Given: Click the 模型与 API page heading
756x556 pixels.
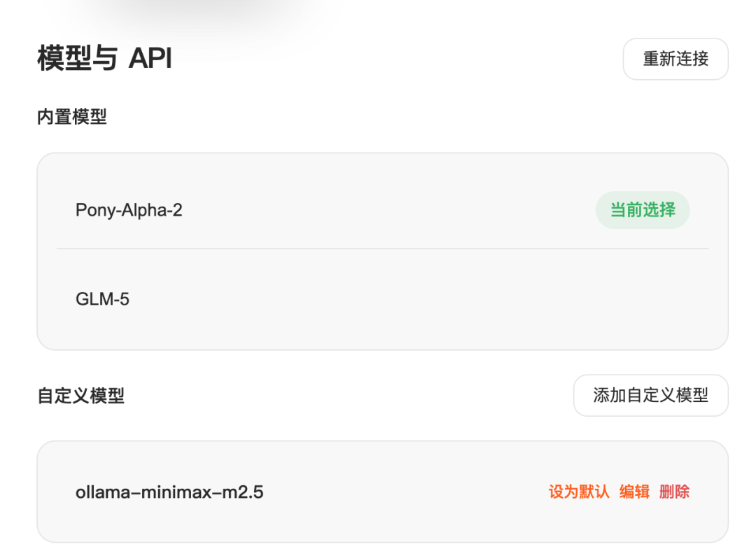Looking at the screenshot, I should click(x=104, y=59).
